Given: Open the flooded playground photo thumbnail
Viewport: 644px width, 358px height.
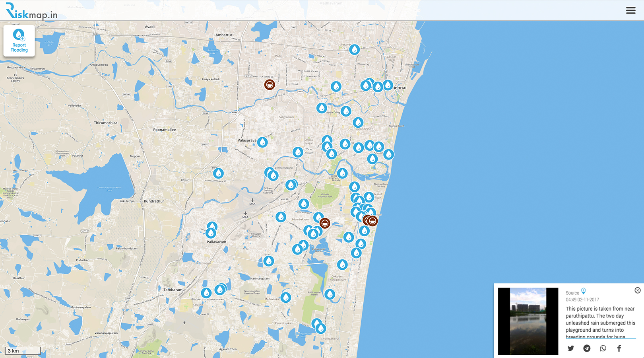Looking at the screenshot, I should pyautogui.click(x=528, y=321).
